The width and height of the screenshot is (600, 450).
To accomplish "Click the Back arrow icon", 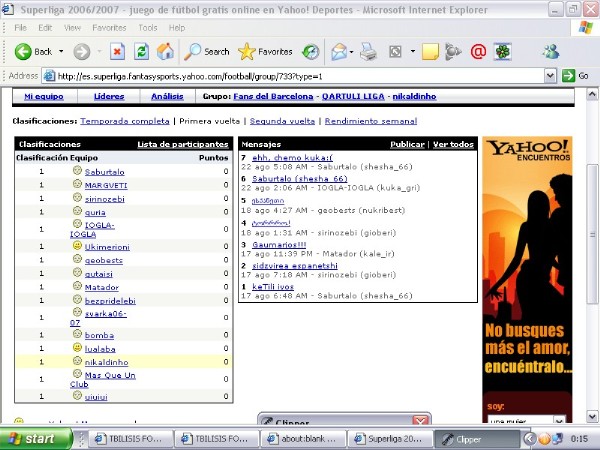I will coord(23,51).
